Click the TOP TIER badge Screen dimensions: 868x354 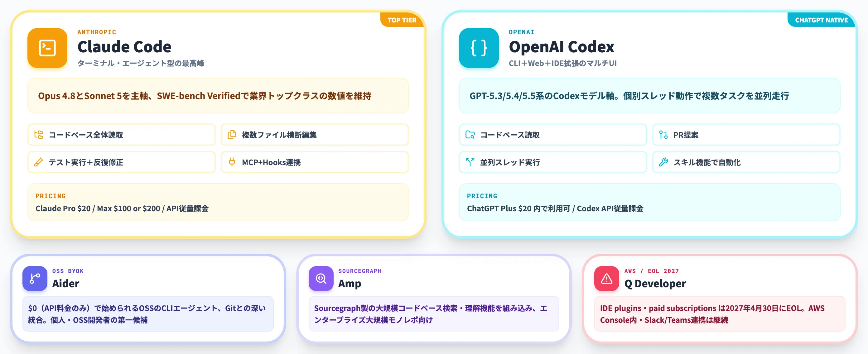pyautogui.click(x=402, y=20)
